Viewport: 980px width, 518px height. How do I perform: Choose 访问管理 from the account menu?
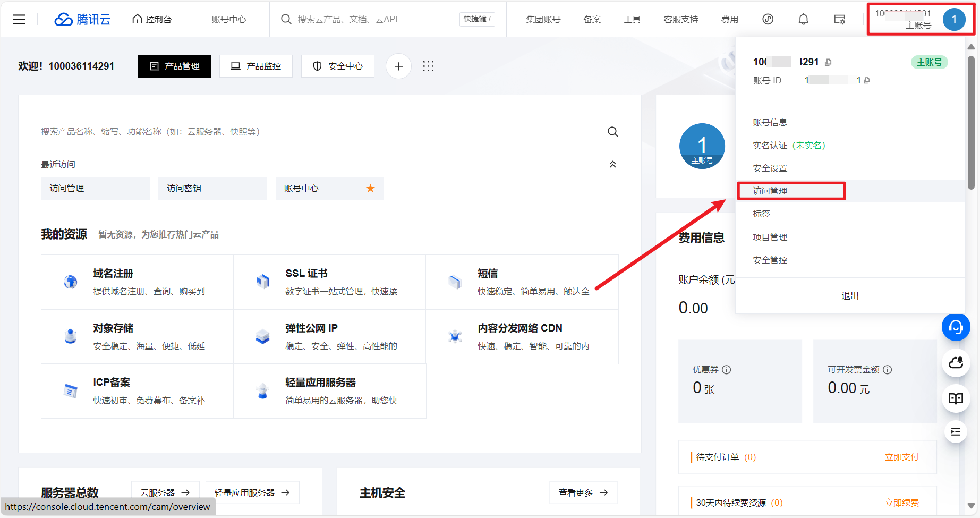(x=771, y=191)
